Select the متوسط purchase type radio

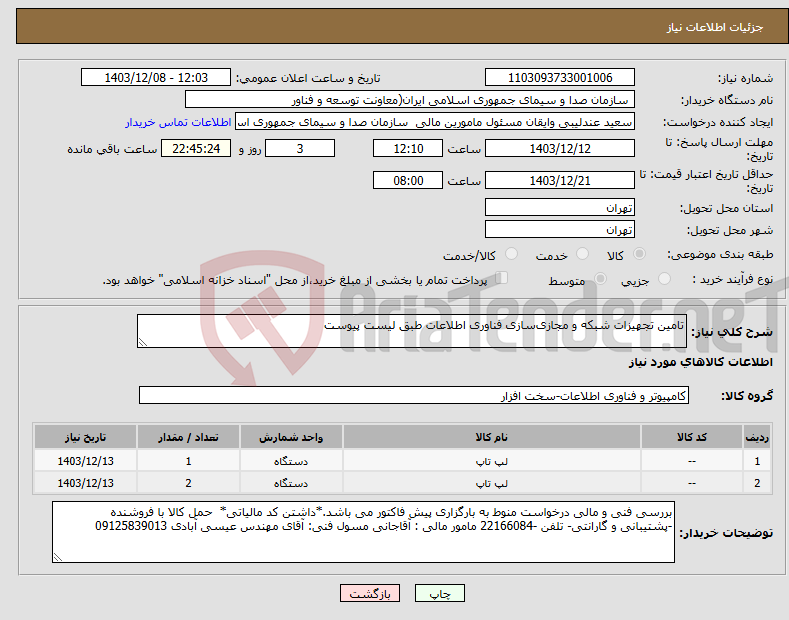(x=600, y=279)
